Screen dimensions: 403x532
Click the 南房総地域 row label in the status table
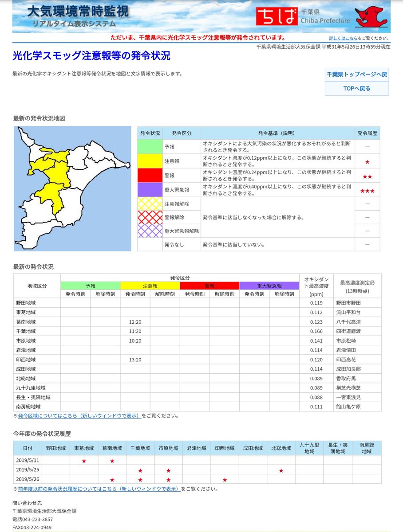28,407
